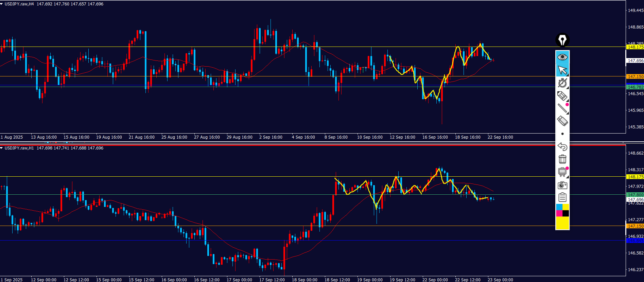
Task: Pick the black color swatch
Action: coord(565,213)
